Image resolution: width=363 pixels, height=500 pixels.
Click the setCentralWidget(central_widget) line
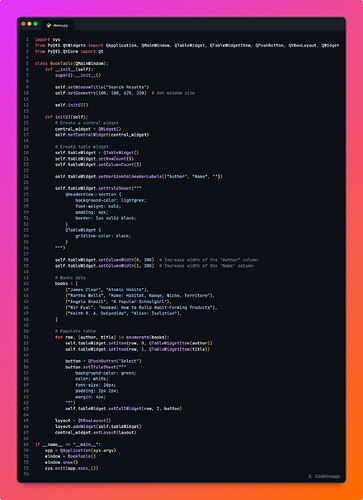coord(102,135)
